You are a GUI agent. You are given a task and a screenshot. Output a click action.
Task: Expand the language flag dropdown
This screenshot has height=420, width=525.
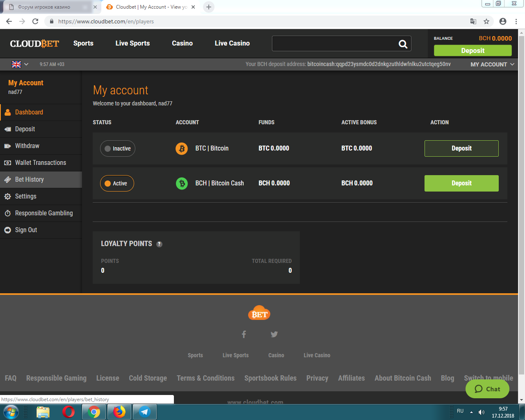20,64
